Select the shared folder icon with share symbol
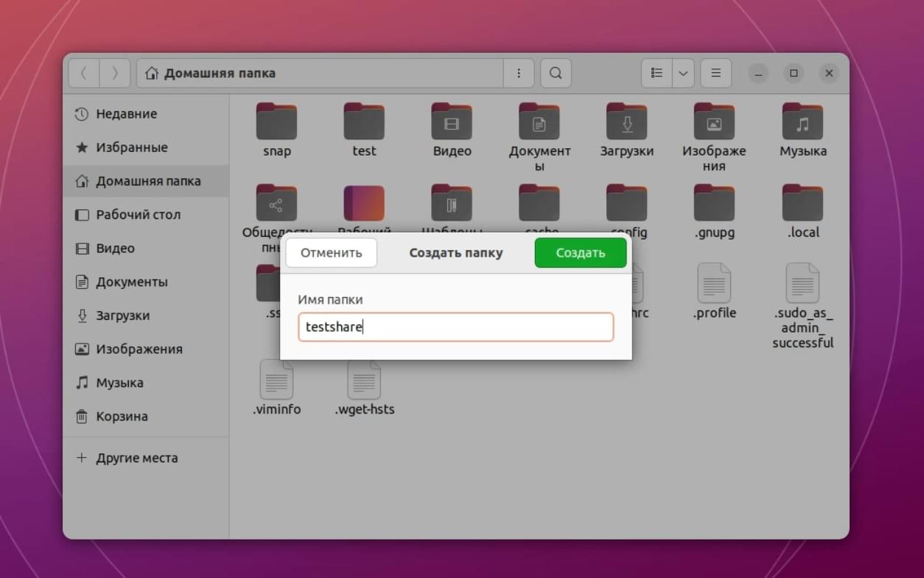This screenshot has width=924, height=578. [x=276, y=203]
